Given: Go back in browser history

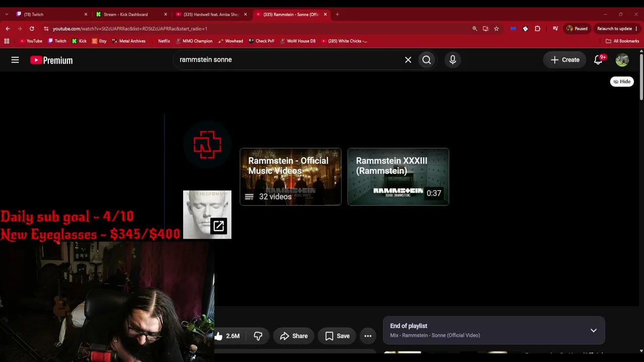Looking at the screenshot, I should pyautogui.click(x=8, y=29).
